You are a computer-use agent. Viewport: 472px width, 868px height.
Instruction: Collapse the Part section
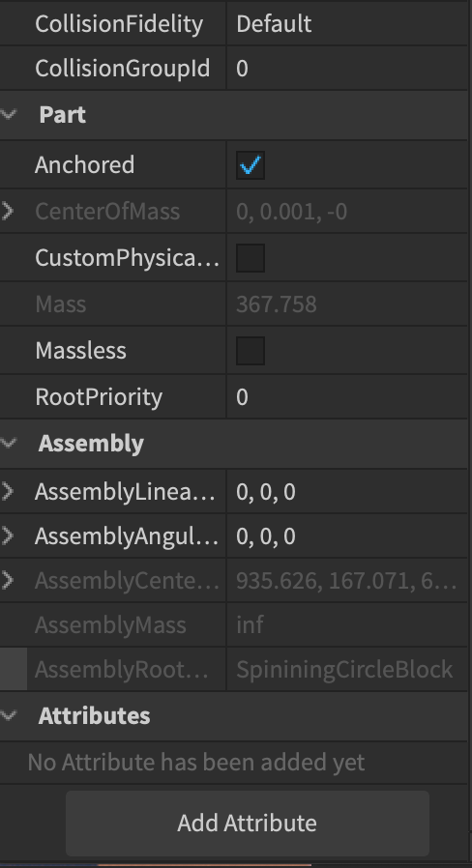[9, 115]
